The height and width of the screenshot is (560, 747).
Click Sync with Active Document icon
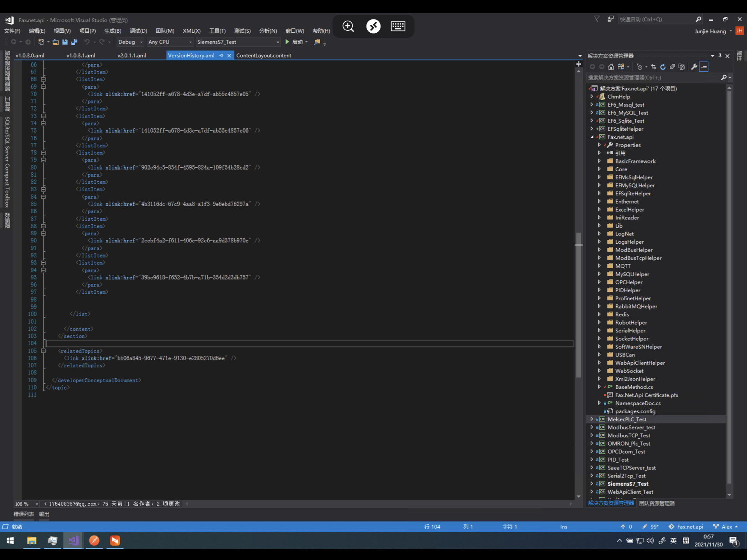pyautogui.click(x=653, y=67)
